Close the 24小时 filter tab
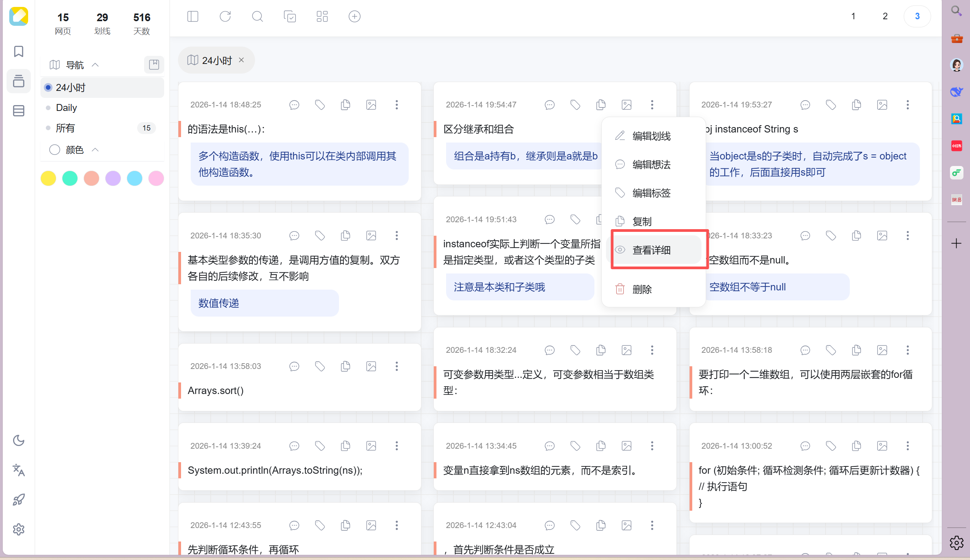This screenshot has height=560, width=970. click(x=242, y=60)
